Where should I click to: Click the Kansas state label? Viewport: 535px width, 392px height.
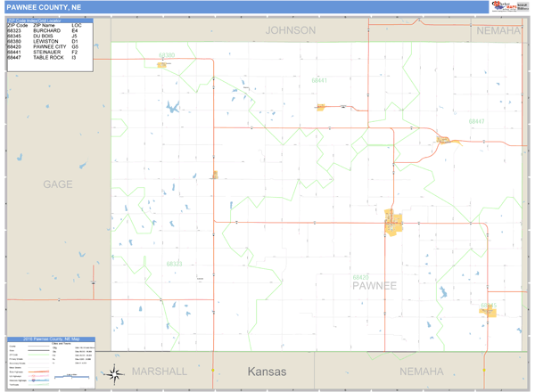267,372
